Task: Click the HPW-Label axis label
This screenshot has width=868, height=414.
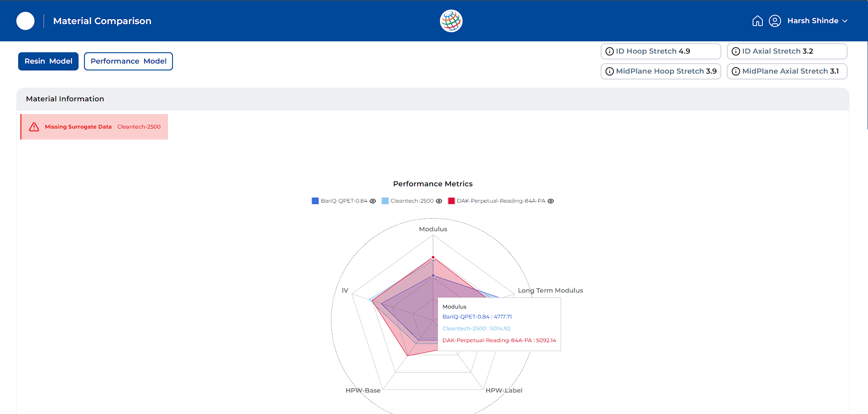Action: pyautogui.click(x=504, y=390)
